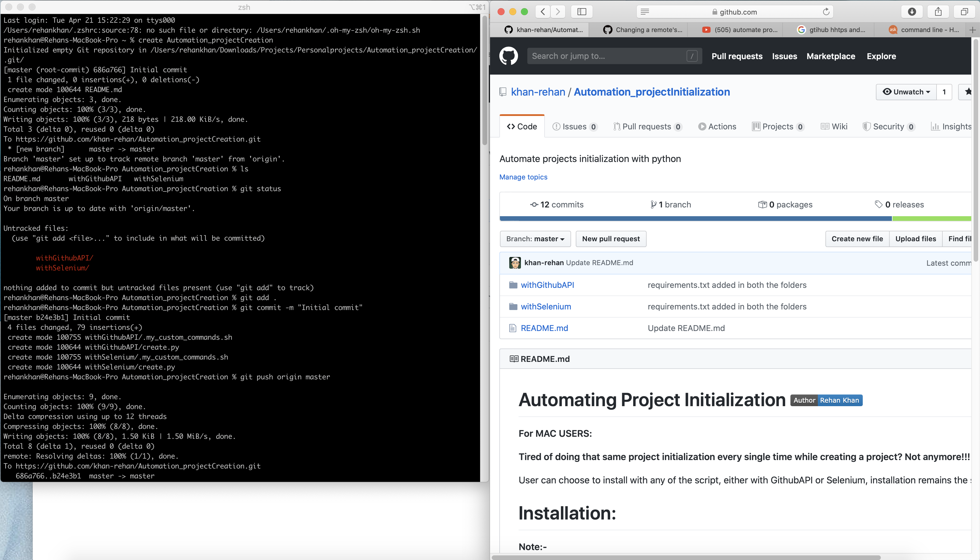Click Safari's back arrow button

coord(543,12)
